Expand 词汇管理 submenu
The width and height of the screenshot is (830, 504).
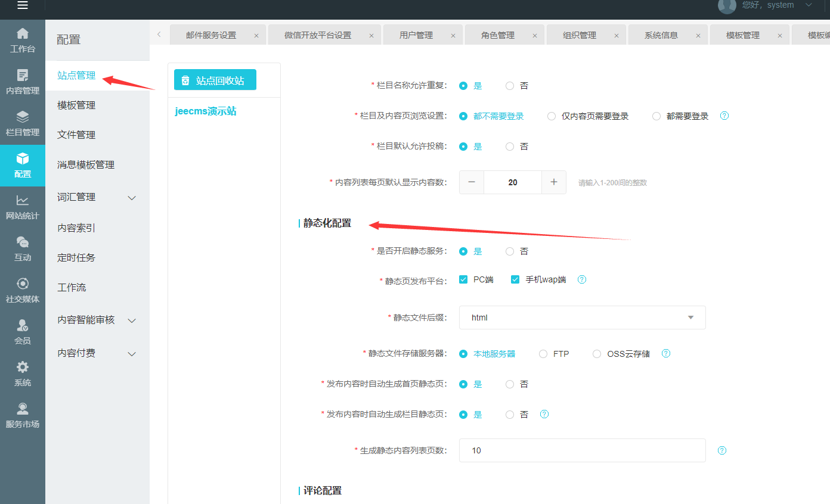[x=132, y=198]
